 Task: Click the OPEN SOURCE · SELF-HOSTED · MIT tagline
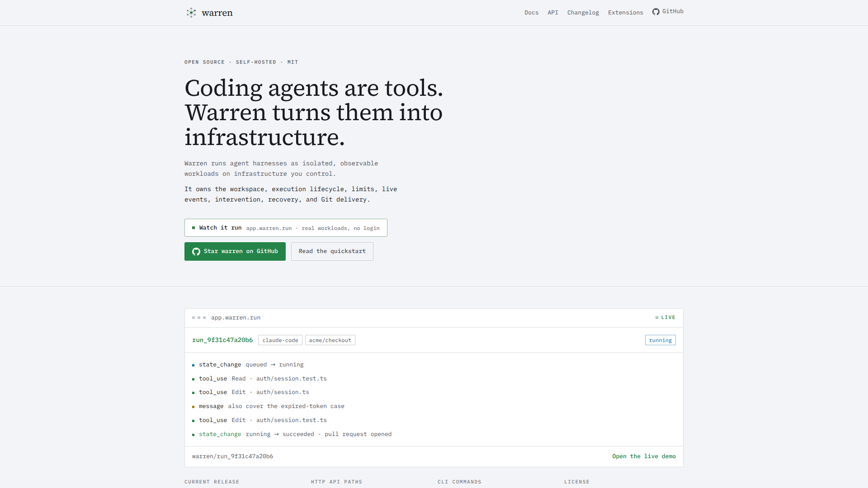pyautogui.click(x=241, y=62)
